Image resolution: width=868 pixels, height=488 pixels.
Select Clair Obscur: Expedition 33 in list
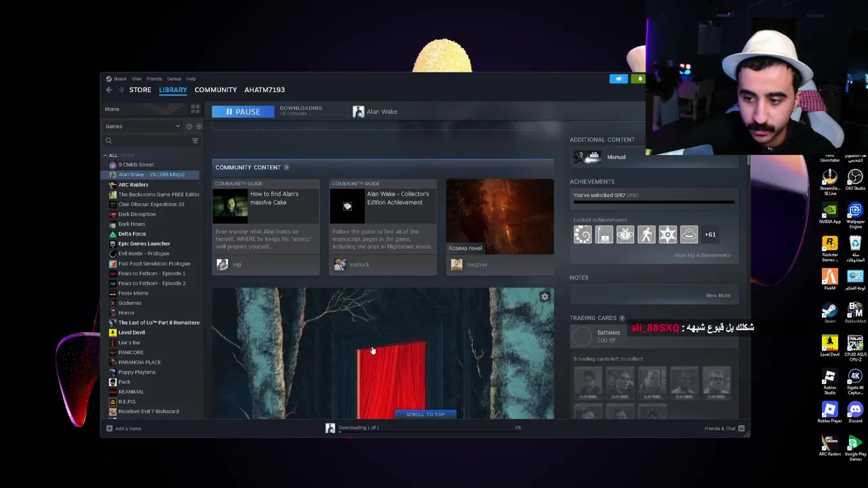[151, 204]
